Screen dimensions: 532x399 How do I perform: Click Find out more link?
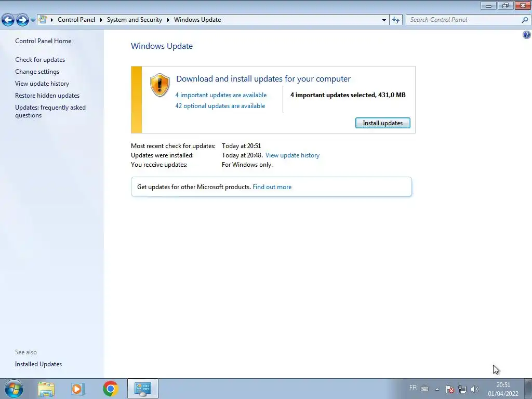[x=272, y=187]
